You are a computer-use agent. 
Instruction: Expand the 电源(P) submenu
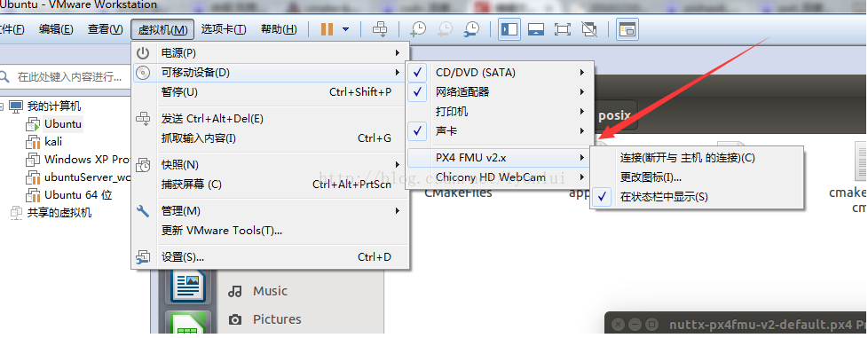270,53
